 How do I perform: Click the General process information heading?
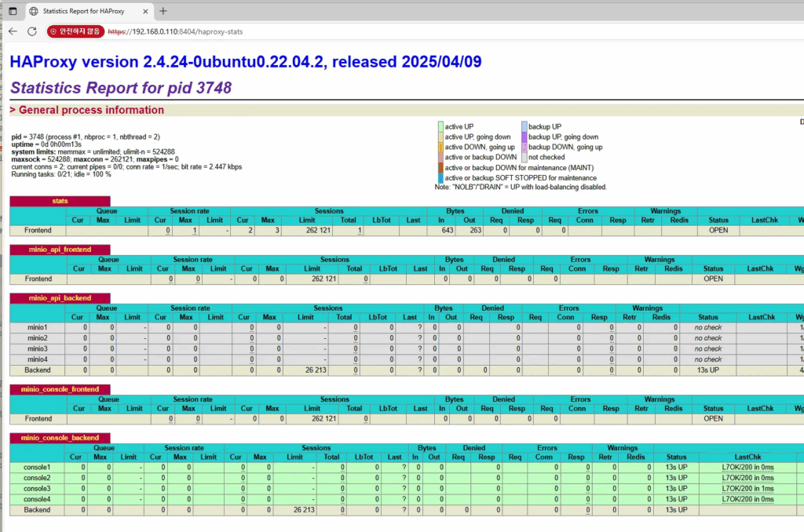point(91,110)
